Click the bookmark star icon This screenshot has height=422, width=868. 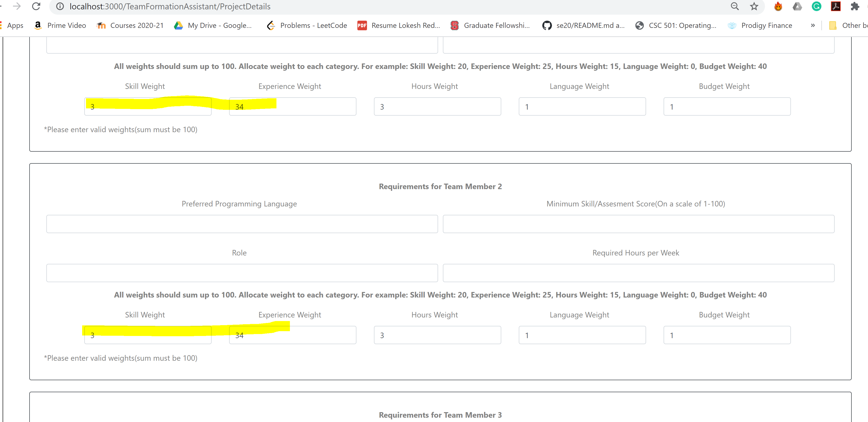[754, 6]
